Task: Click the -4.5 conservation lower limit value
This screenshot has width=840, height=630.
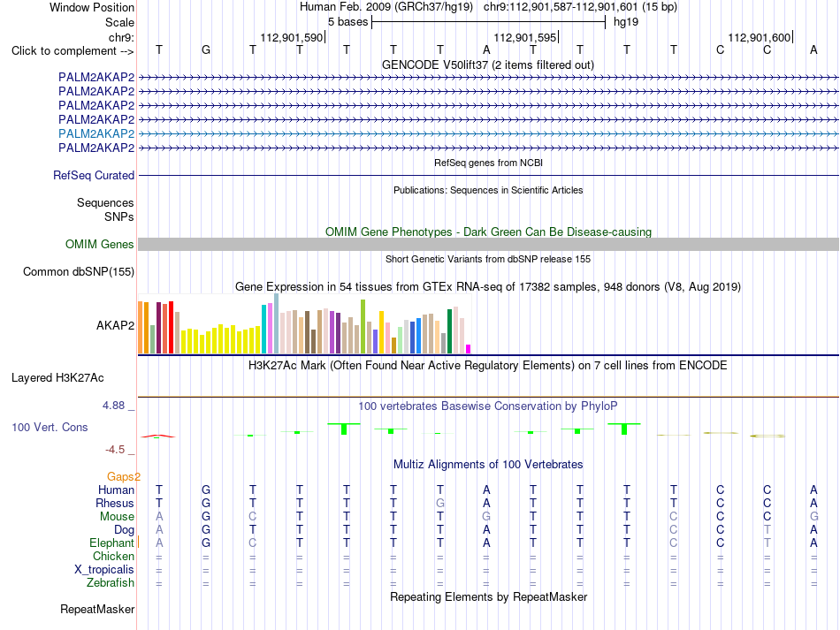Action: [115, 450]
